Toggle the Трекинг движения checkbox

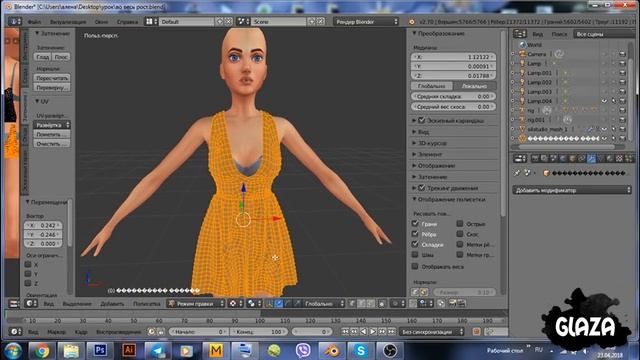[422, 188]
